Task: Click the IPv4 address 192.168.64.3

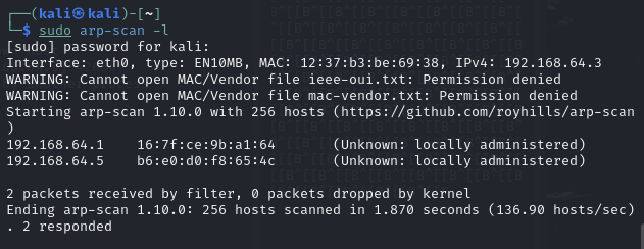Action: pos(553,63)
